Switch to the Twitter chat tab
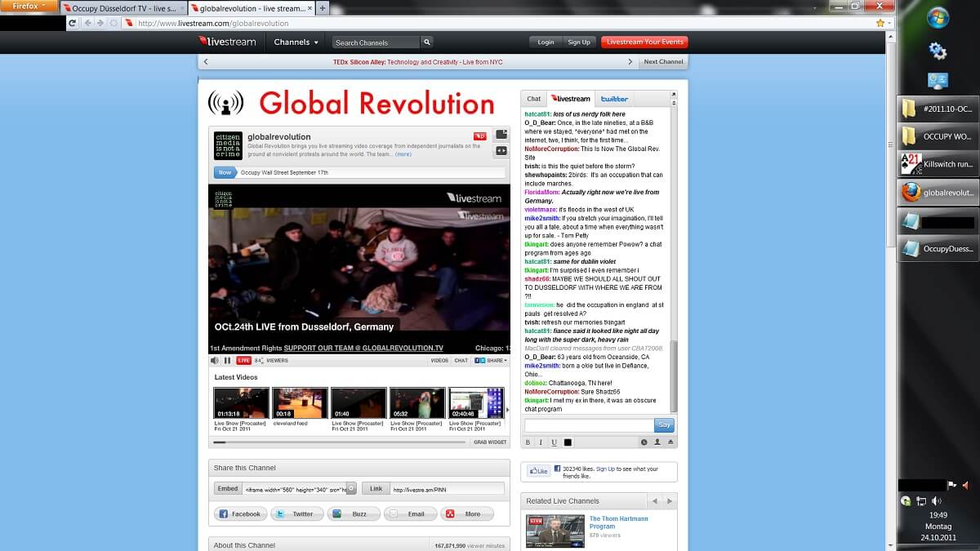This screenshot has height=551, width=980. 614,99
